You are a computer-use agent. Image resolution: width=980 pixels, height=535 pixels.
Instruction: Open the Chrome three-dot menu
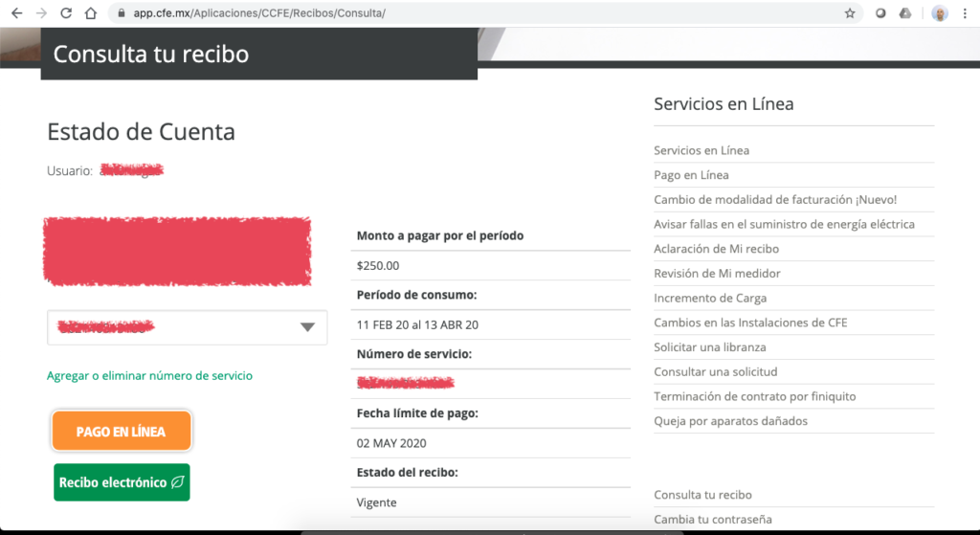click(x=965, y=13)
